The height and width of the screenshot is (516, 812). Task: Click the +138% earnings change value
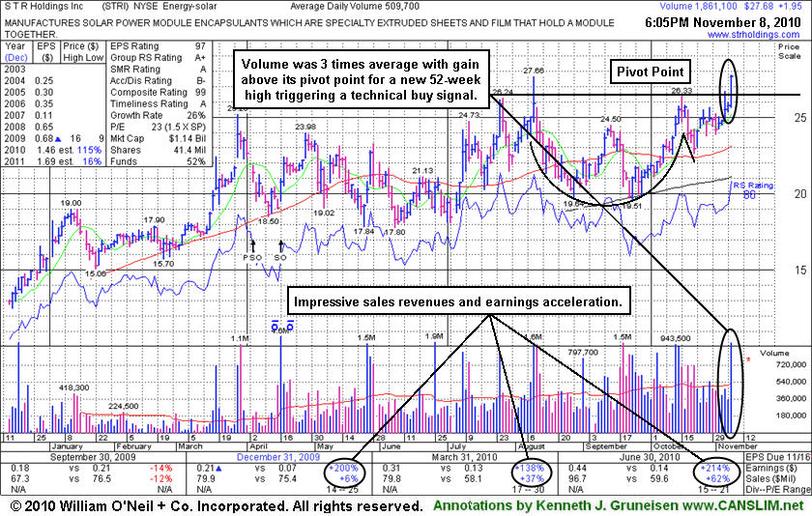coord(531,468)
